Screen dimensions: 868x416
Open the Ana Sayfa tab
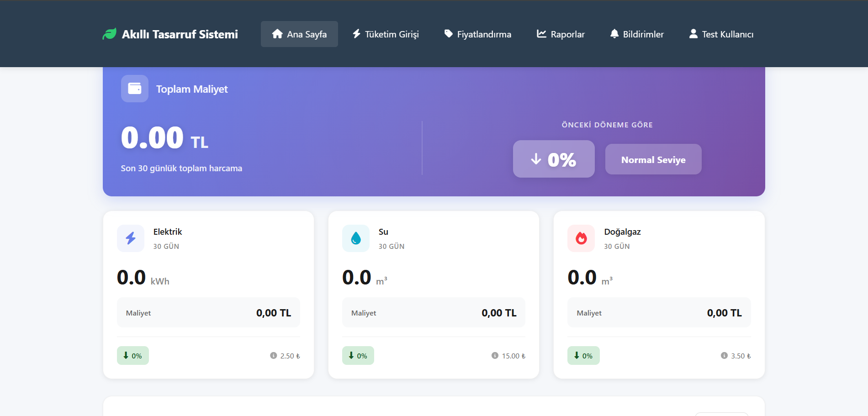click(299, 34)
